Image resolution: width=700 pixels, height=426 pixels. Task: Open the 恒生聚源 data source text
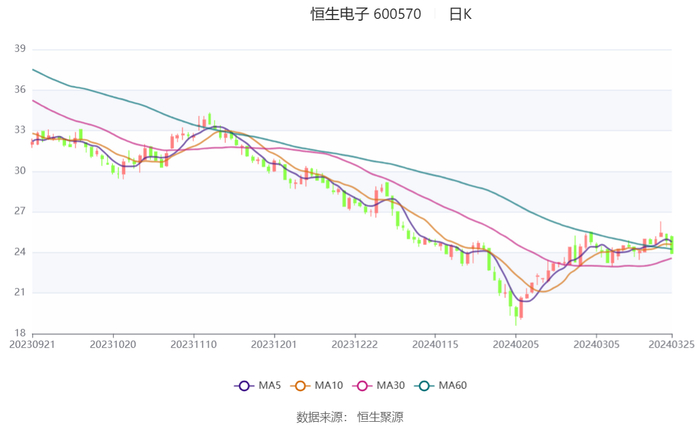[x=380, y=416]
